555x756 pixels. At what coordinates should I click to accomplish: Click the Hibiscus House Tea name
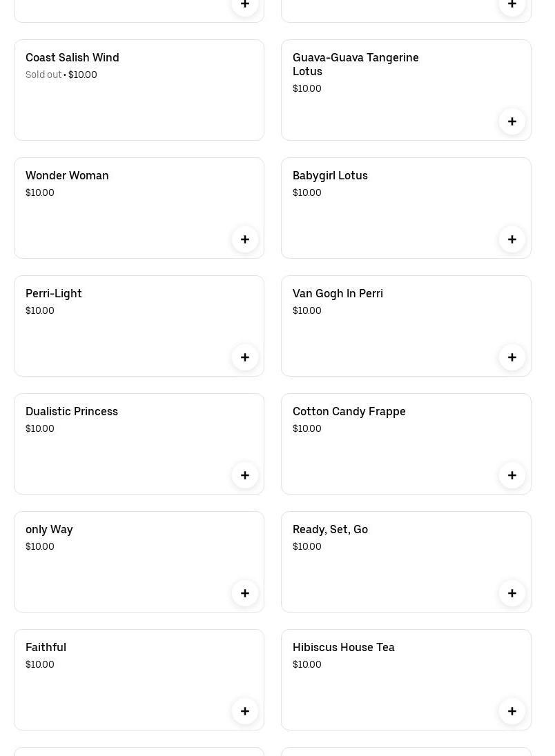point(343,648)
